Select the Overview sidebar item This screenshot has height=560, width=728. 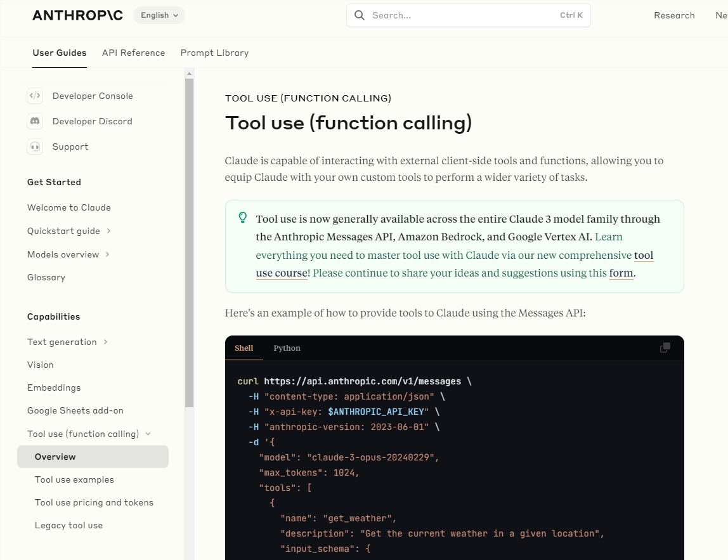[93, 457]
